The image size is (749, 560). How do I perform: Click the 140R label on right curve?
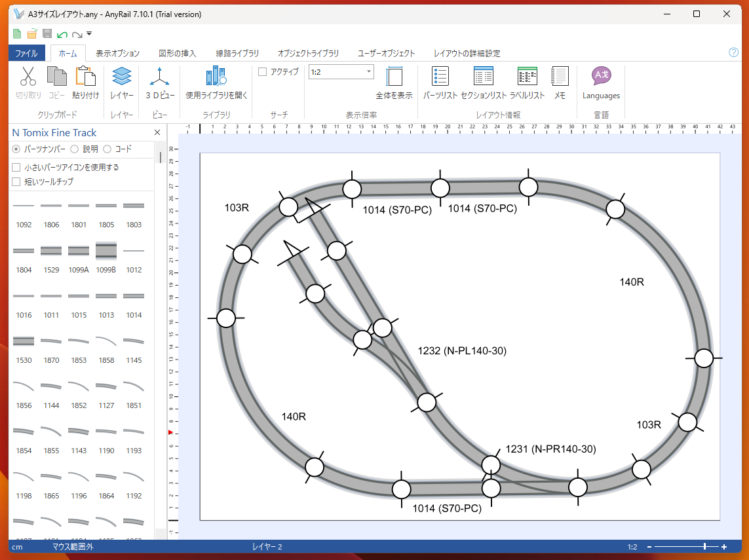[x=632, y=282]
